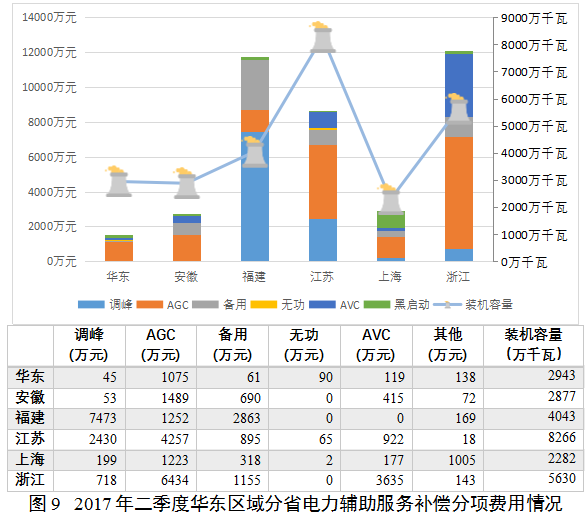Click the gray 备用 legend swatch
Viewport: 588px width, 517px height.
pos(205,304)
